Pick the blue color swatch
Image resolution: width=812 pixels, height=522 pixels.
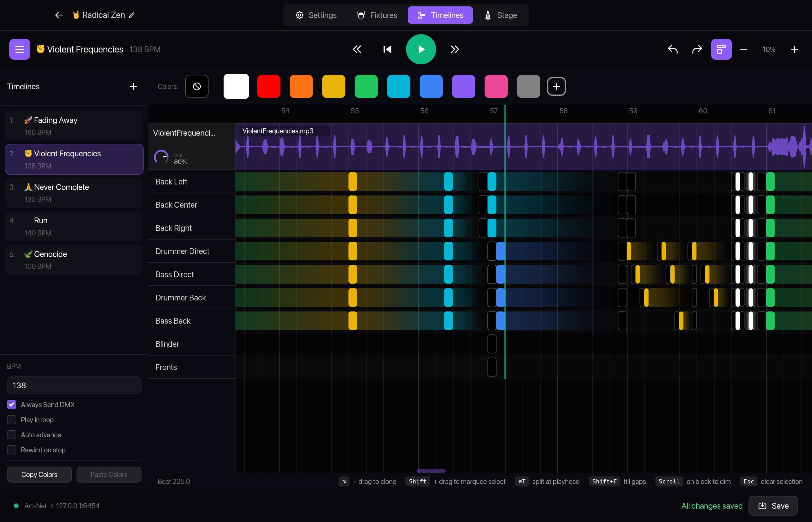(x=431, y=86)
